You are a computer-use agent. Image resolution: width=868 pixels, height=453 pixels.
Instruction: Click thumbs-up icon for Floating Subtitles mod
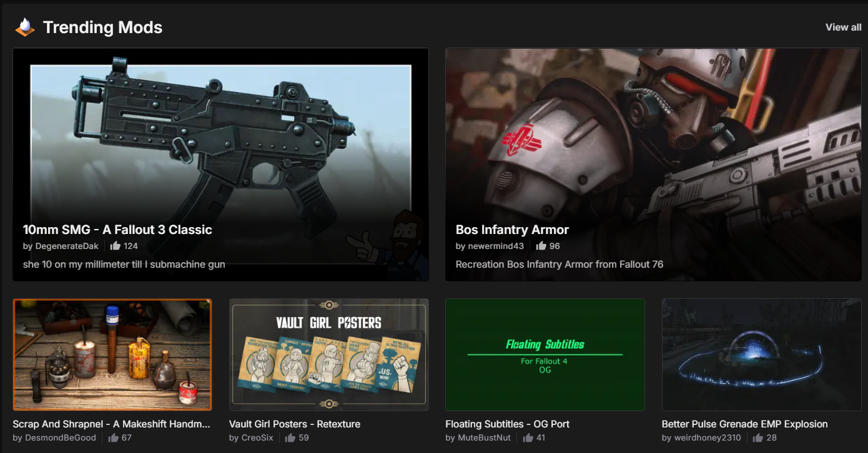[x=528, y=437]
